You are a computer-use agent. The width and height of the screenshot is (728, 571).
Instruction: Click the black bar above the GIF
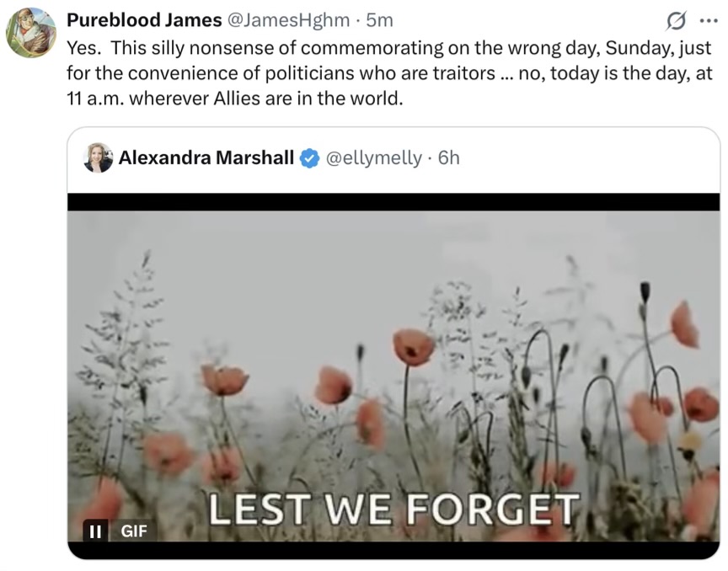(393, 202)
